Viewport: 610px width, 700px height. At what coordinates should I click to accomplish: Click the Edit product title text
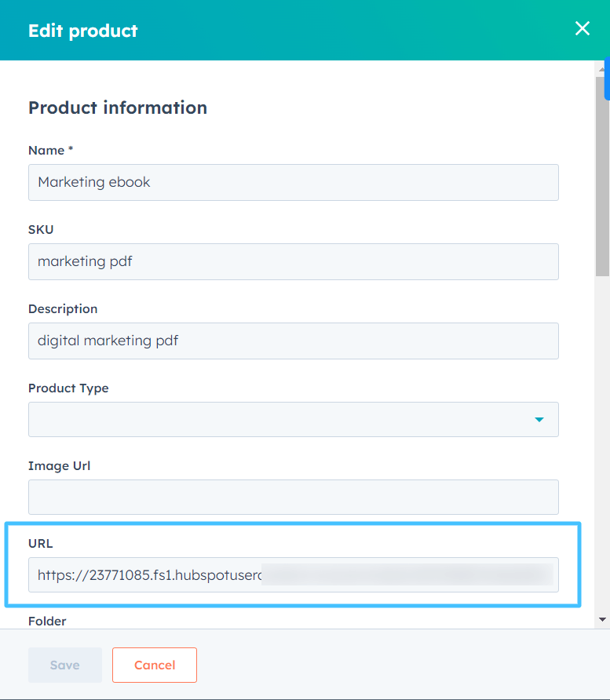coord(82,30)
